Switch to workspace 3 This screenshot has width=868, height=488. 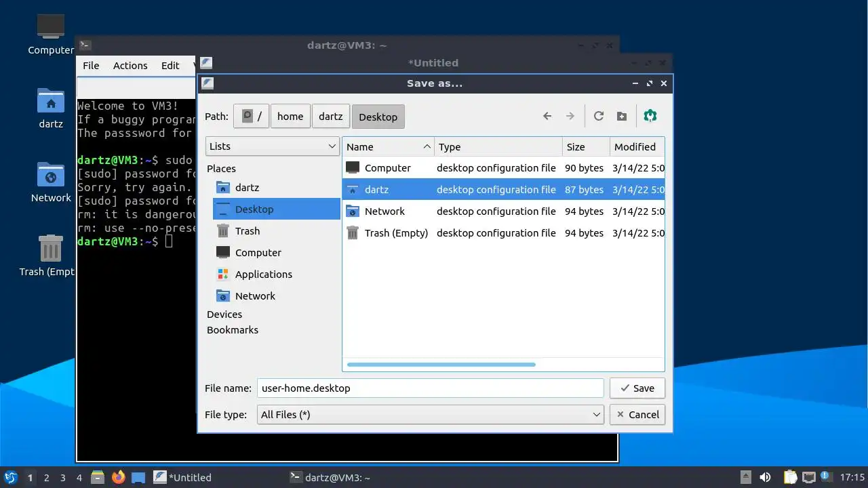click(x=63, y=477)
